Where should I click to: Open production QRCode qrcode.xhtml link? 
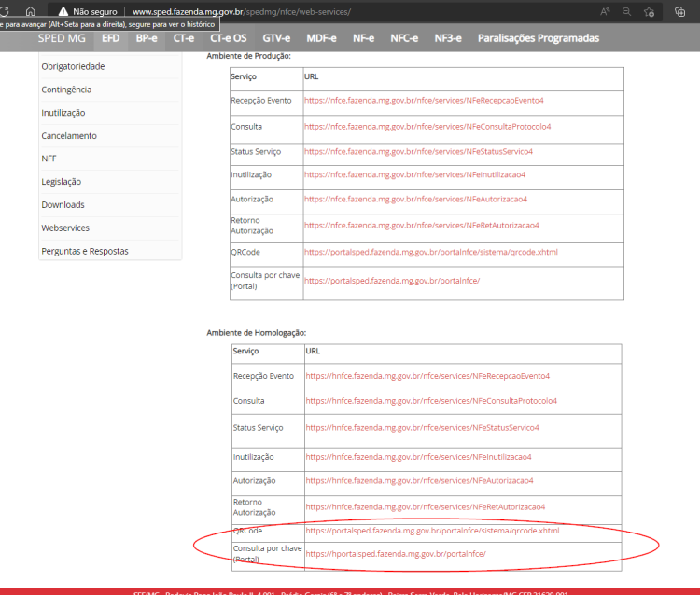pos(431,252)
